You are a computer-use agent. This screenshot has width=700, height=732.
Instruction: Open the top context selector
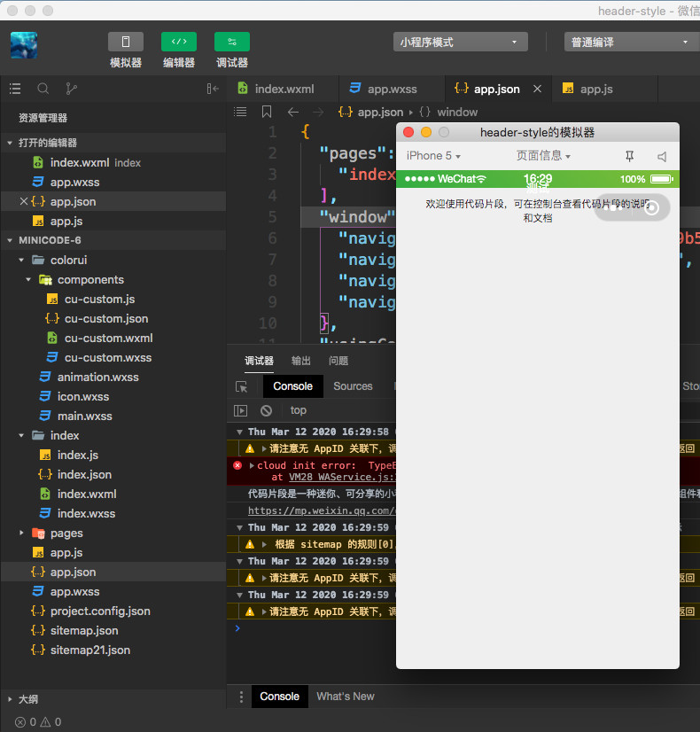point(299,410)
